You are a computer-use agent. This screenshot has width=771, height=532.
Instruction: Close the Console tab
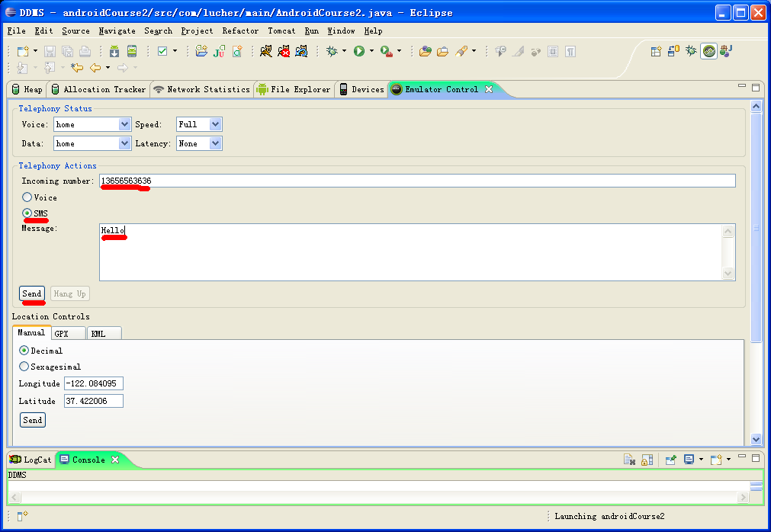point(115,460)
